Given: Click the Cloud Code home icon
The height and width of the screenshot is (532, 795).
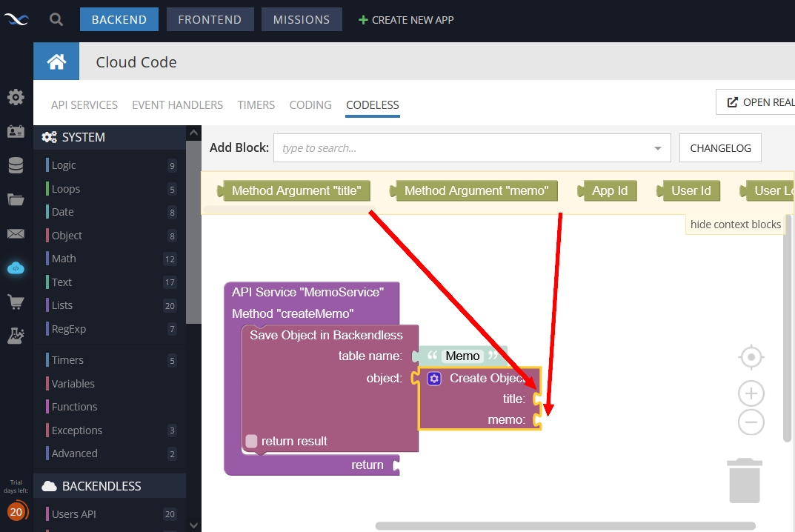Looking at the screenshot, I should pos(56,61).
